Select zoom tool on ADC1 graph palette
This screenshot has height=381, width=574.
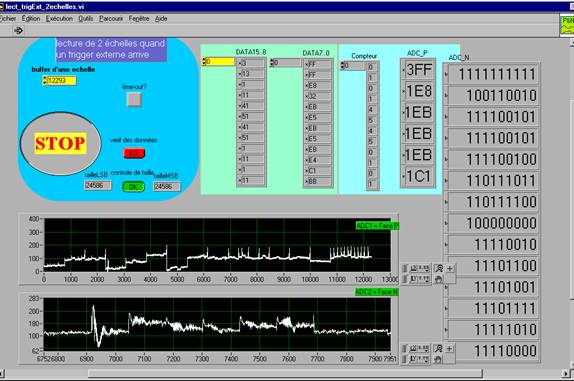tap(438, 269)
